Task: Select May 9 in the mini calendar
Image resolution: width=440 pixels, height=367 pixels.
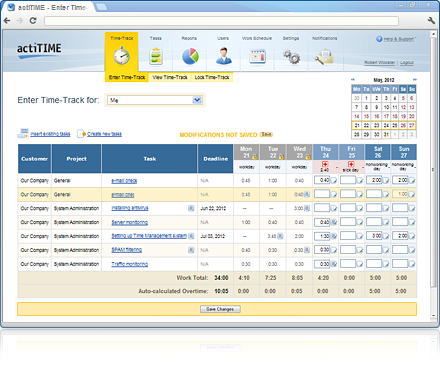Action: [376, 107]
